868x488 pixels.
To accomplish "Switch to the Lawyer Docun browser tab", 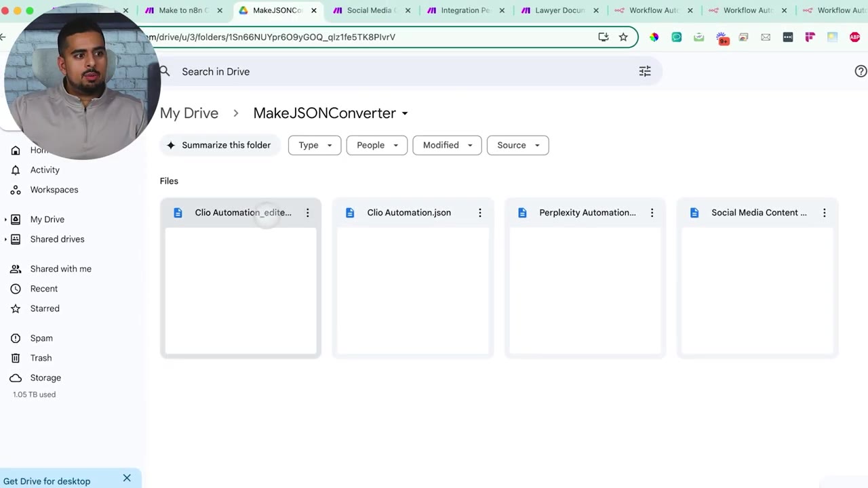I will click(559, 10).
